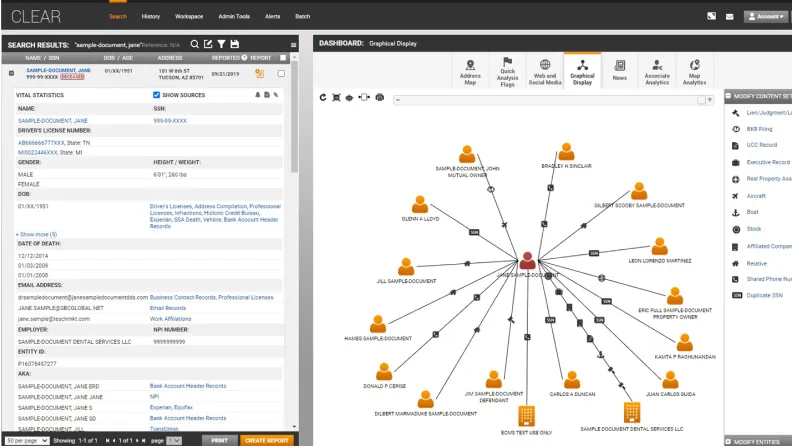Refresh the graph with the reload icon
The height and width of the screenshot is (446, 792).
coord(323,97)
